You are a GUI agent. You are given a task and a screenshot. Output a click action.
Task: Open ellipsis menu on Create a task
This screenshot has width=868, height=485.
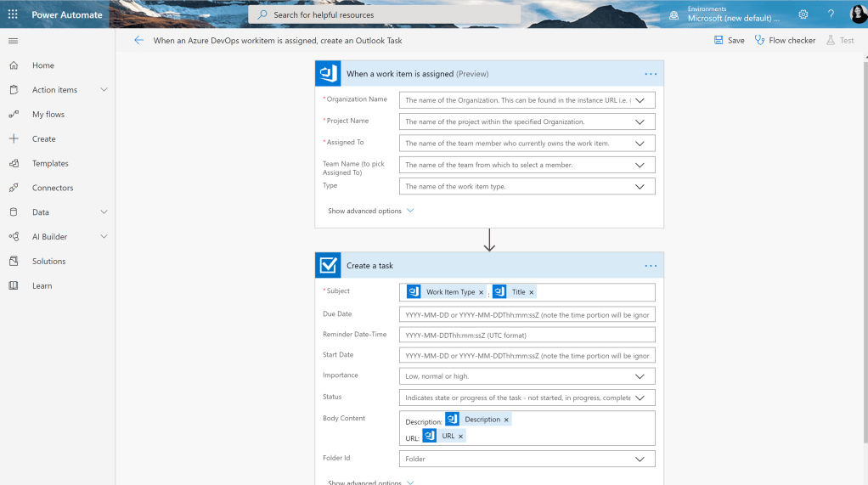650,266
